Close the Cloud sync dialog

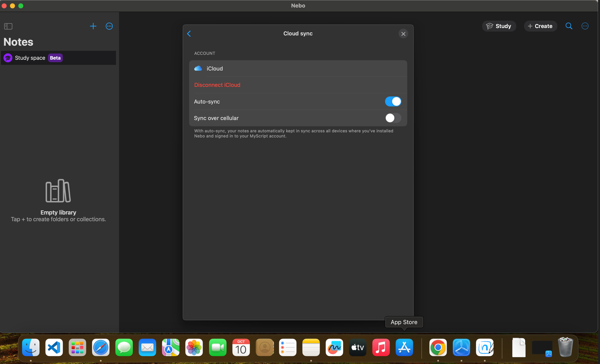pos(403,34)
